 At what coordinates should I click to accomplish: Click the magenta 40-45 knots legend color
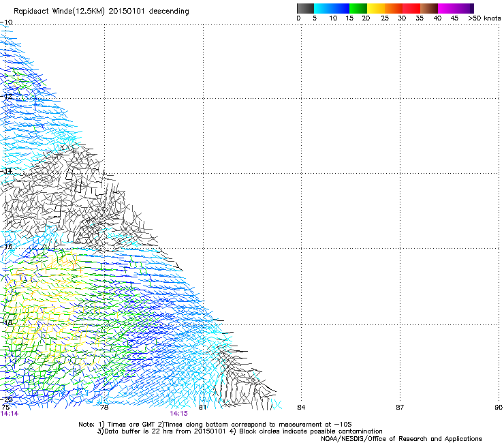447,8
